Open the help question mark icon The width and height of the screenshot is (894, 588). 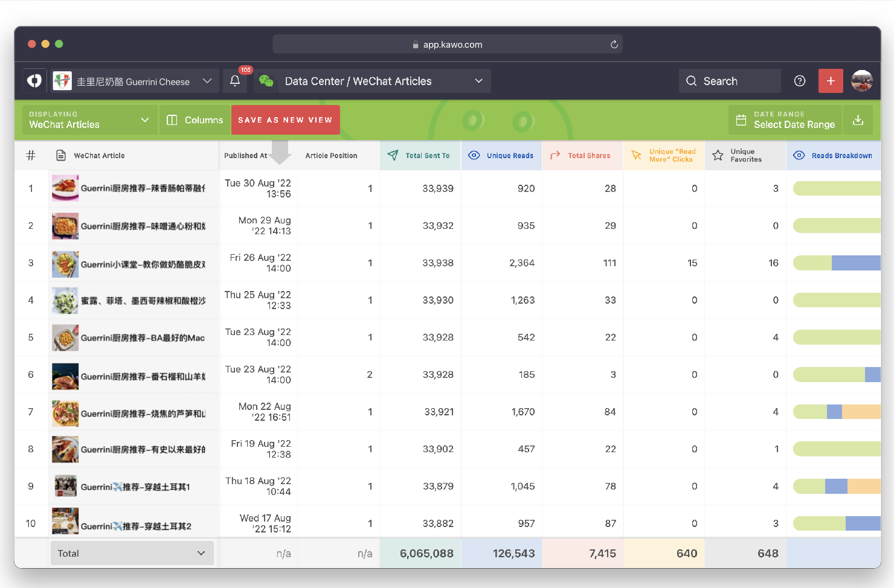[800, 81]
